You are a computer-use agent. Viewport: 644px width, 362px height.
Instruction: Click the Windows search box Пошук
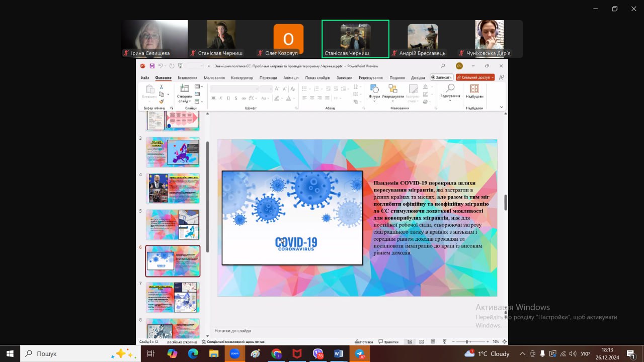coord(80,354)
